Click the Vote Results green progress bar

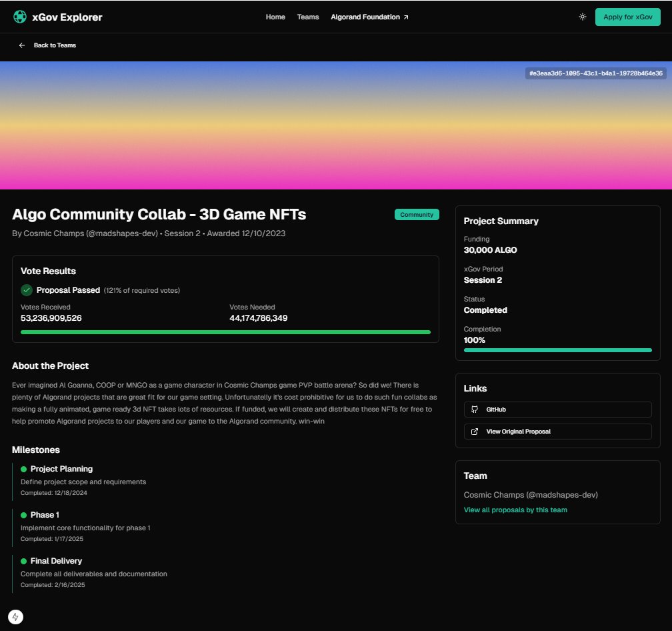coord(225,332)
